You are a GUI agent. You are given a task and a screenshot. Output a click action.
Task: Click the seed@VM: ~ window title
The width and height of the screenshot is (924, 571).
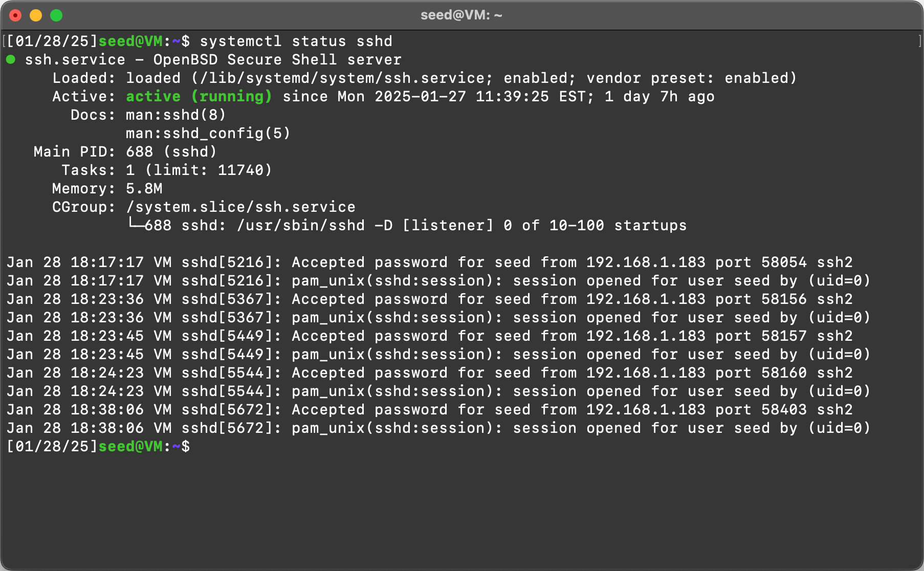coord(461,15)
